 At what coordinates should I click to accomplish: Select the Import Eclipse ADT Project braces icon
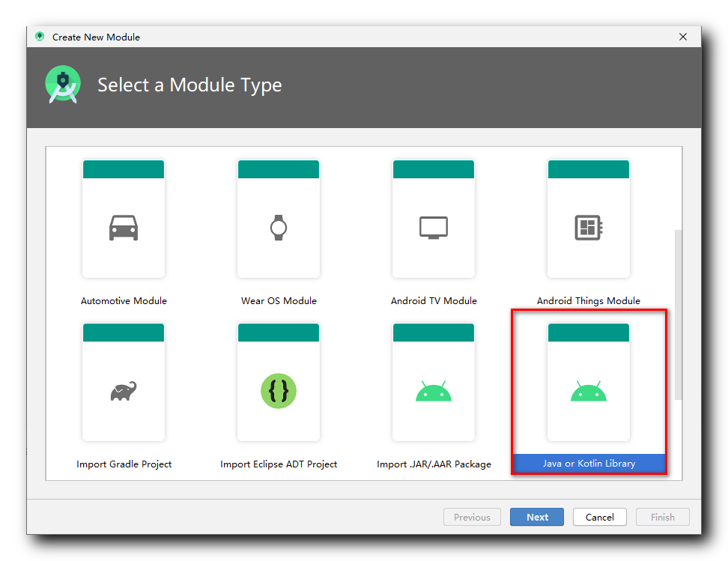click(279, 391)
